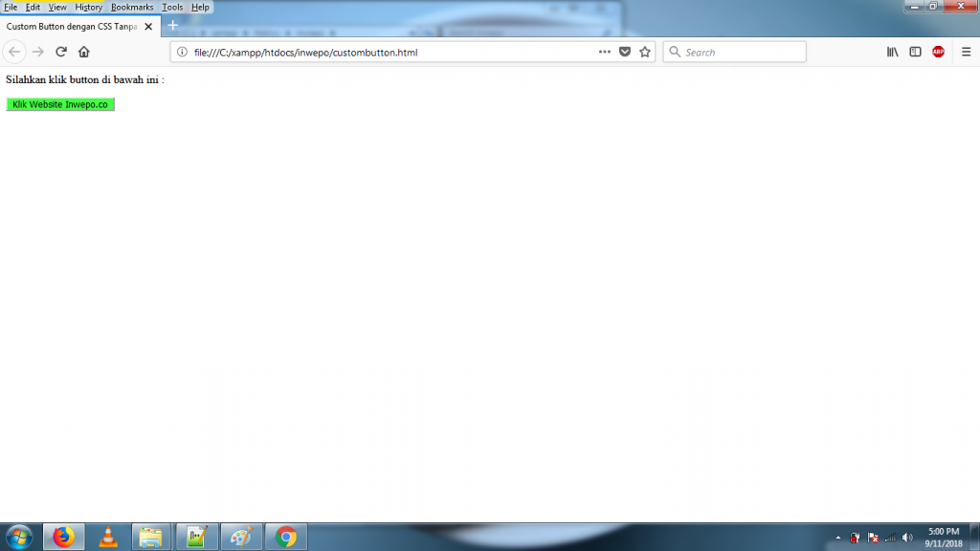The height and width of the screenshot is (551, 980).
Task: Open the File menu
Action: pyautogui.click(x=11, y=8)
